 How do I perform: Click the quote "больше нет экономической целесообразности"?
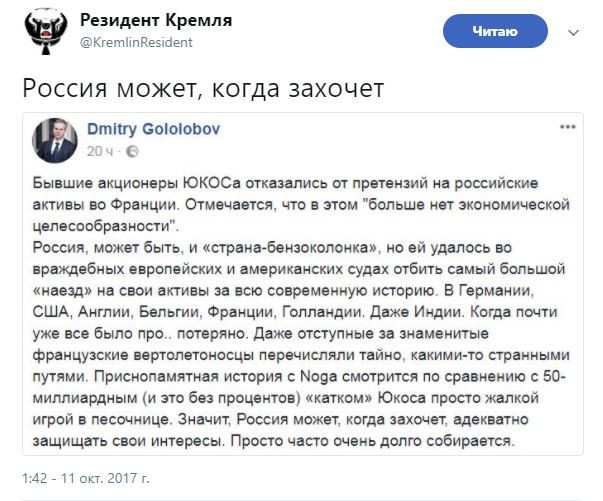pos(400,206)
